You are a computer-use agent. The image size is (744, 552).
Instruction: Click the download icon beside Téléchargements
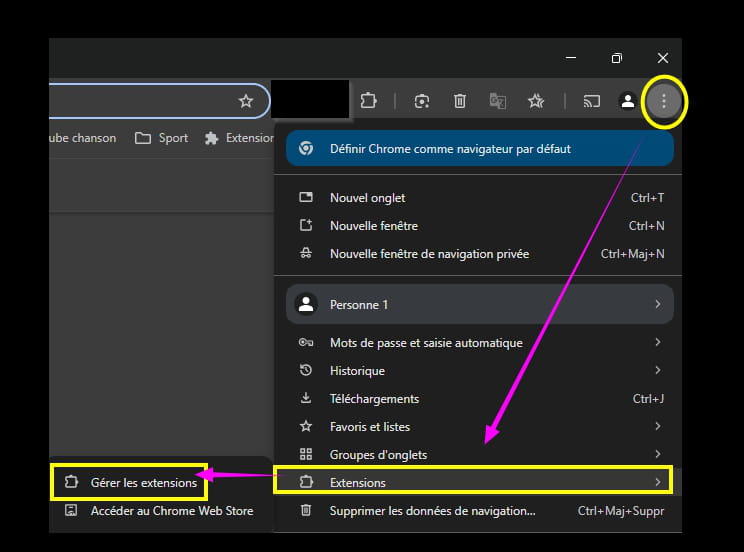306,398
